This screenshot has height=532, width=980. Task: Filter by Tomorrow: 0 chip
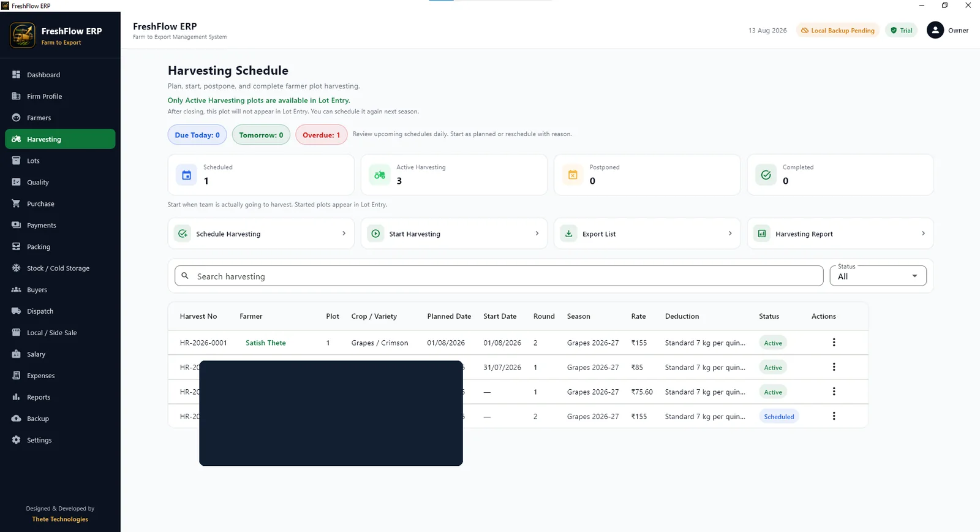click(x=261, y=135)
